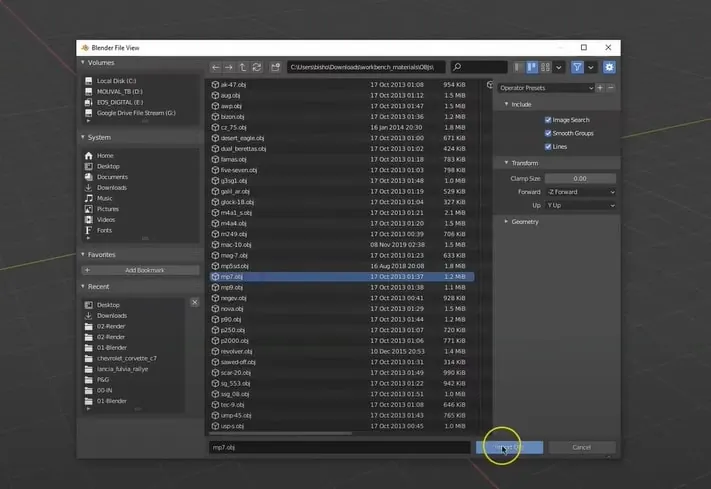Click the directory path field

tap(366, 67)
